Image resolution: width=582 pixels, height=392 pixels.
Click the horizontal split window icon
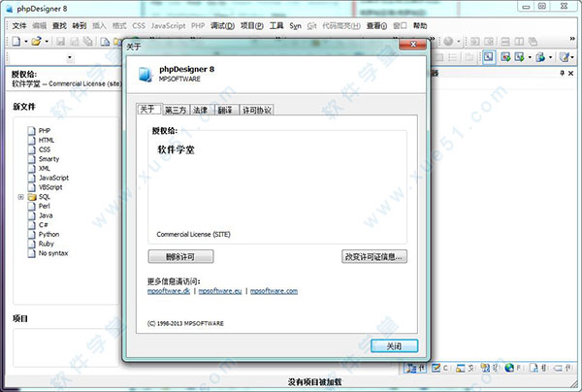[x=505, y=42]
